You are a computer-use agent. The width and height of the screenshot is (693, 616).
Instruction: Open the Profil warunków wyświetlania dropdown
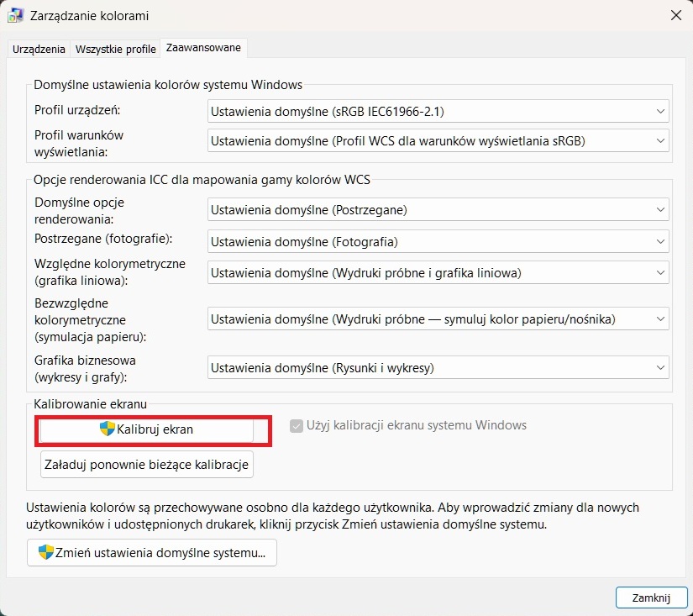click(x=438, y=140)
